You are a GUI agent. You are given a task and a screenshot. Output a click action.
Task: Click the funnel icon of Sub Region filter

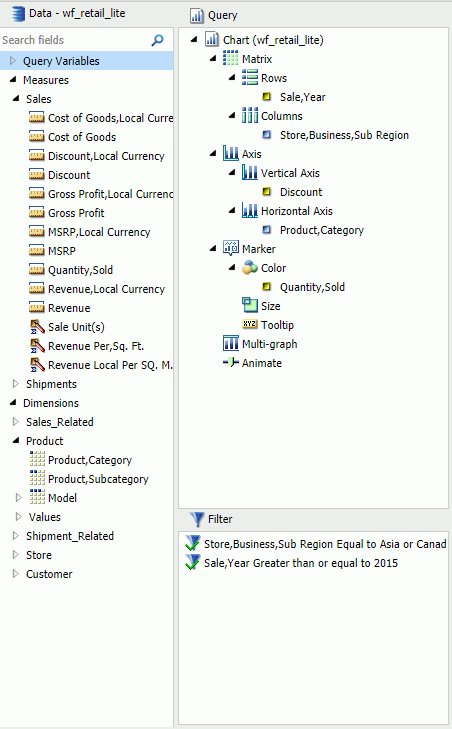[x=193, y=543]
